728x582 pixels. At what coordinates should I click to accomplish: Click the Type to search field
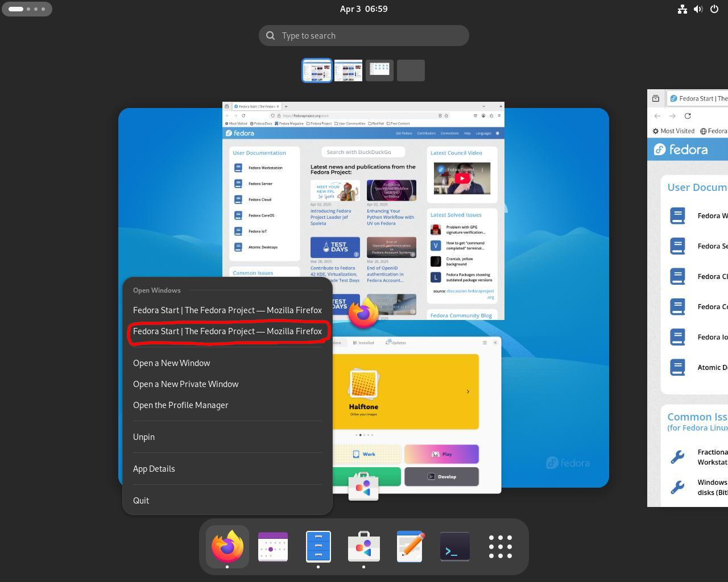[364, 36]
